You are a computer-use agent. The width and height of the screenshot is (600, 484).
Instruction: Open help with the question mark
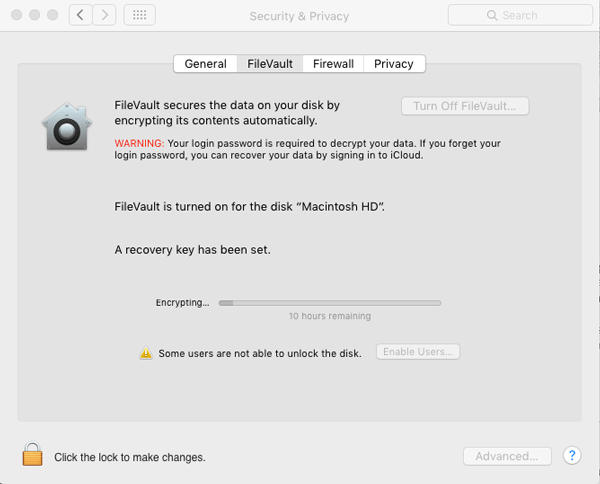point(572,456)
